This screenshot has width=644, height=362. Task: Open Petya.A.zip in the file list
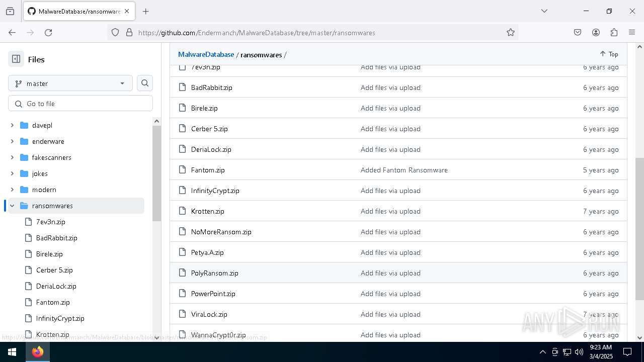(207, 252)
